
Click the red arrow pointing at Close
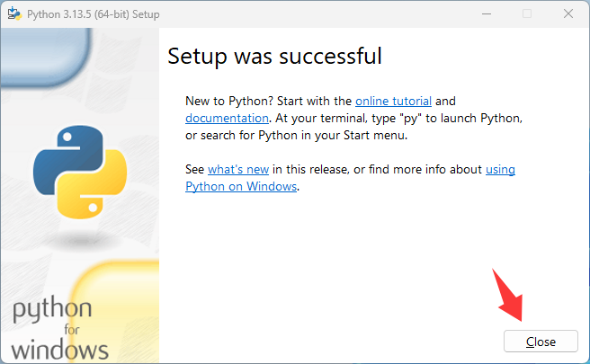pos(510,296)
